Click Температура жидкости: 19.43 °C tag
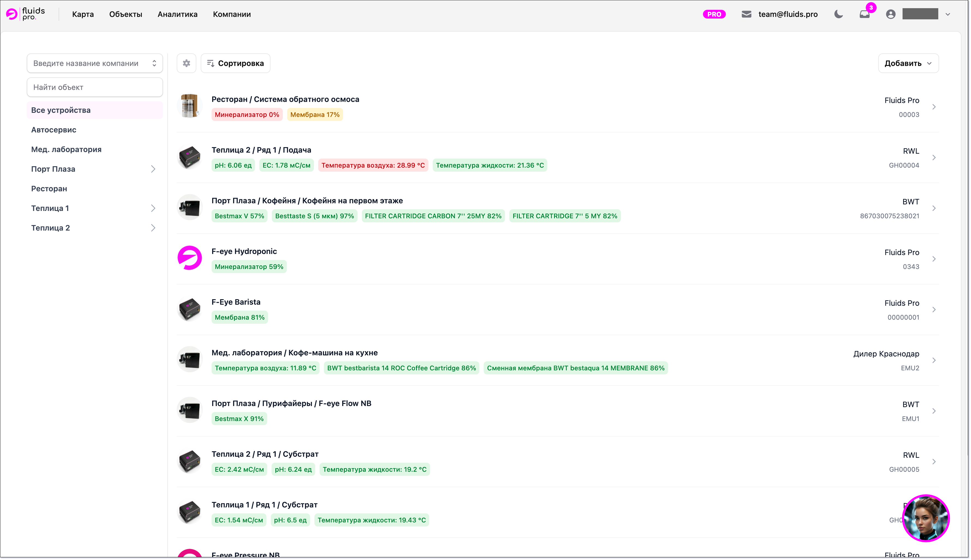Image resolution: width=971 pixels, height=560 pixels. [x=371, y=520]
